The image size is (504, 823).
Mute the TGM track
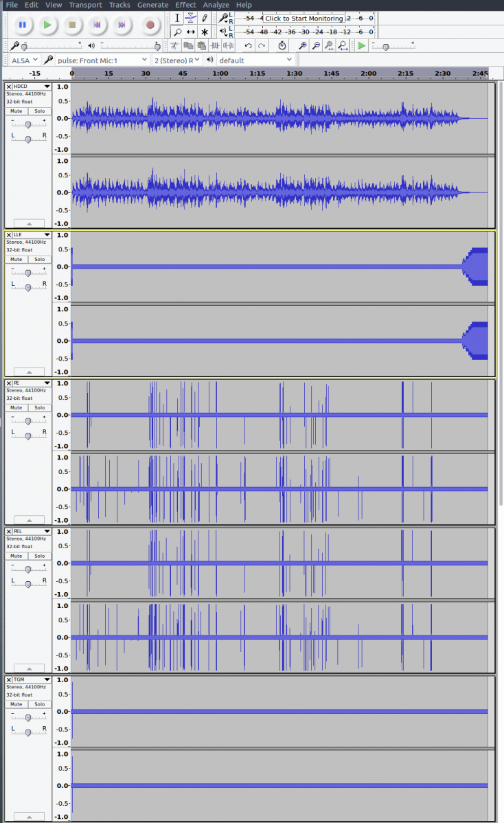click(x=16, y=704)
